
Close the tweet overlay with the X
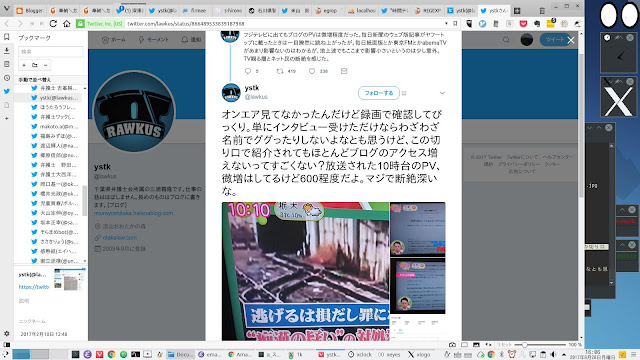click(x=571, y=40)
